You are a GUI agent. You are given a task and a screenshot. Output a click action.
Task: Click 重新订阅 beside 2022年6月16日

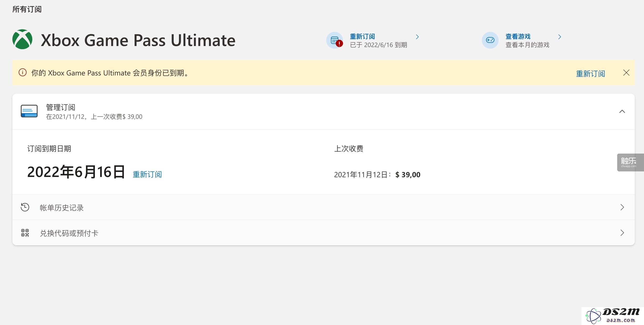coord(147,174)
